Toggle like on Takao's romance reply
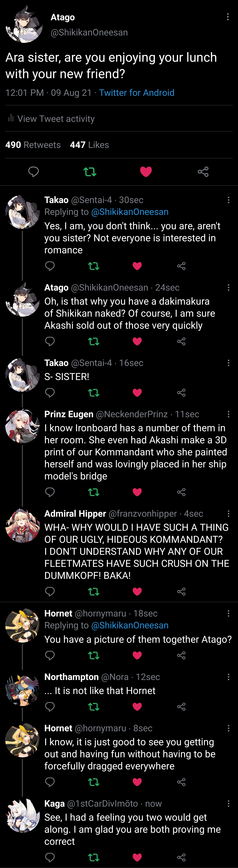Viewport: 238px width, 868px height. [137, 266]
